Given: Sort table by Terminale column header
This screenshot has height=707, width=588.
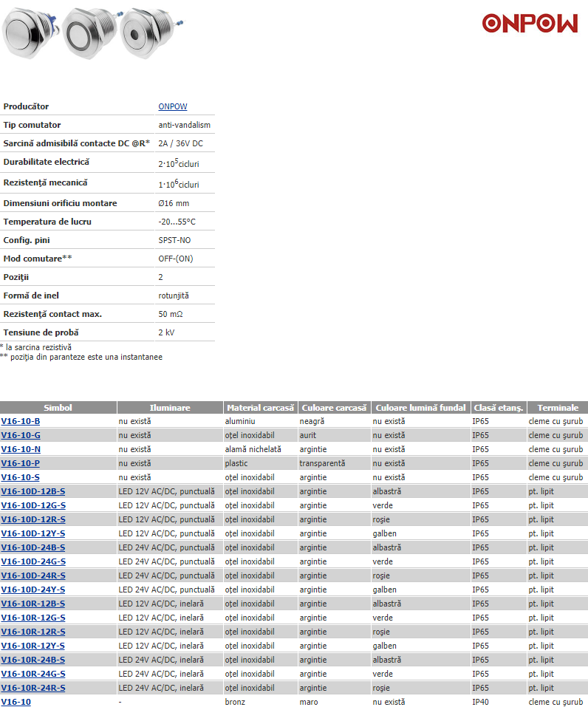Looking at the screenshot, I should (x=558, y=408).
